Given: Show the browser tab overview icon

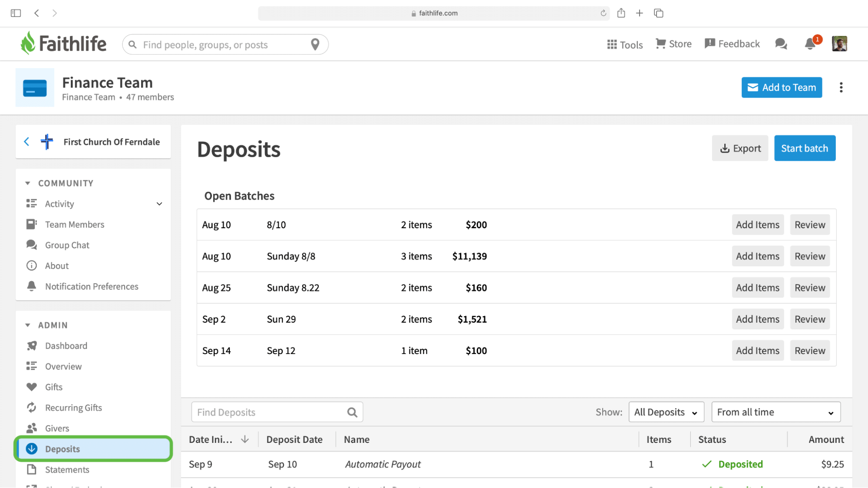Looking at the screenshot, I should point(659,13).
